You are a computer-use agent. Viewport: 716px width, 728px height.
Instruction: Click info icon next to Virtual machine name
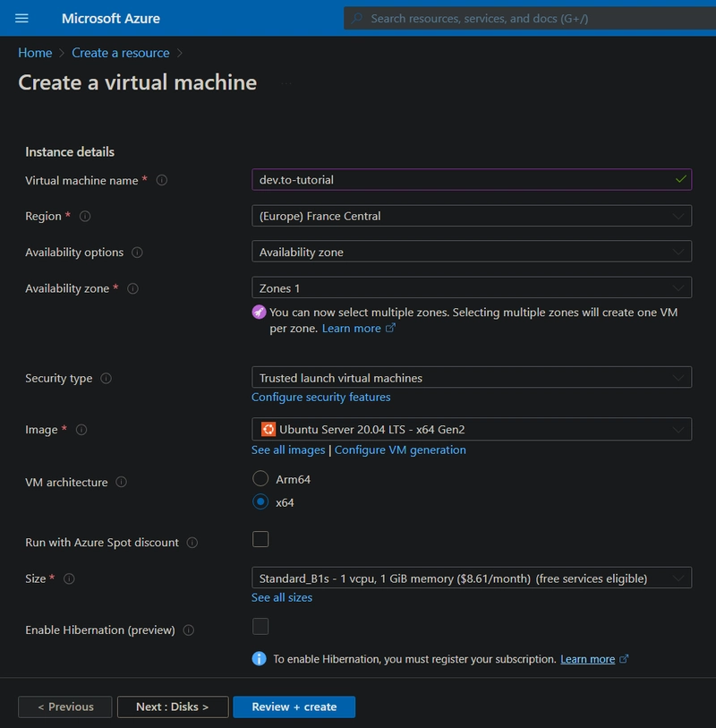coord(162,180)
